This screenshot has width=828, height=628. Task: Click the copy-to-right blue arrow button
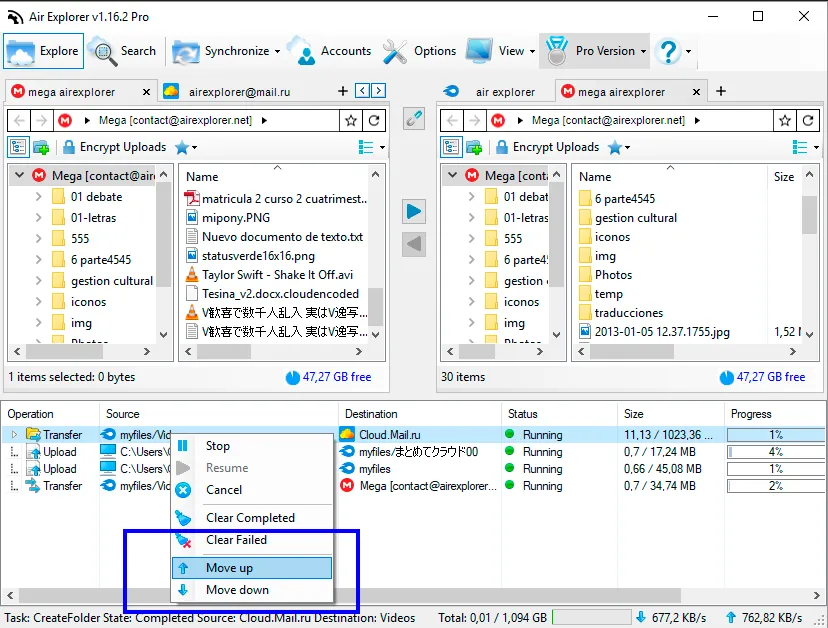(x=413, y=212)
